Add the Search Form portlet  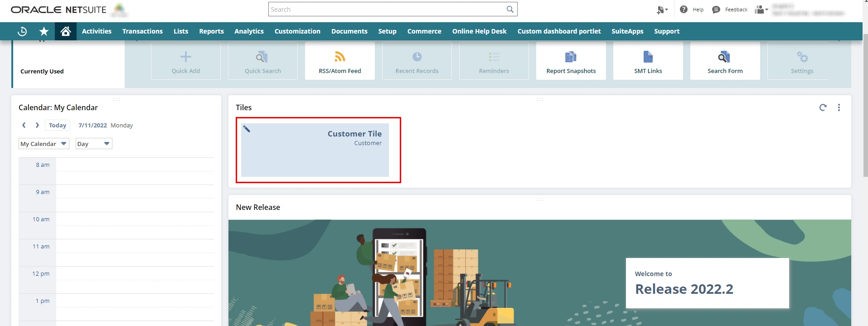pos(725,61)
